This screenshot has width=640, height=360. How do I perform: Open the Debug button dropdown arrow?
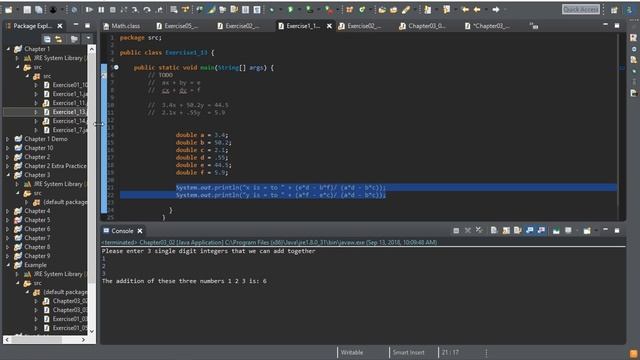(x=280, y=9)
